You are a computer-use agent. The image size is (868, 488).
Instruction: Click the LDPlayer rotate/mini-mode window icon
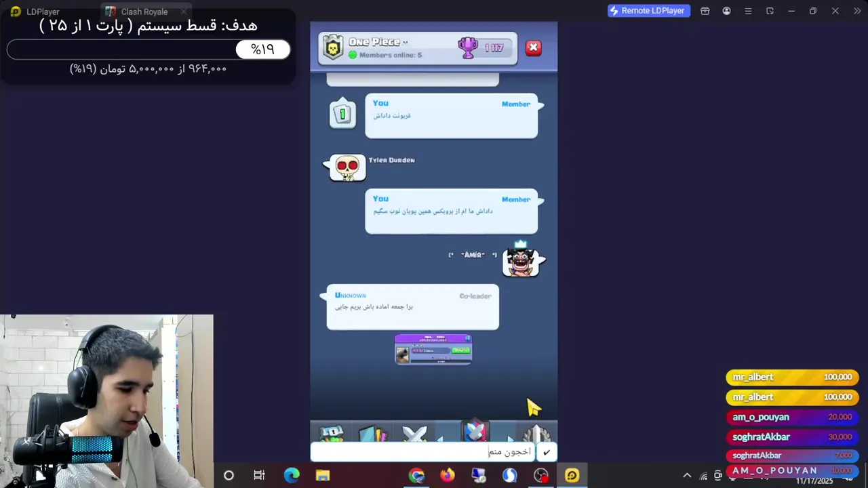click(770, 11)
